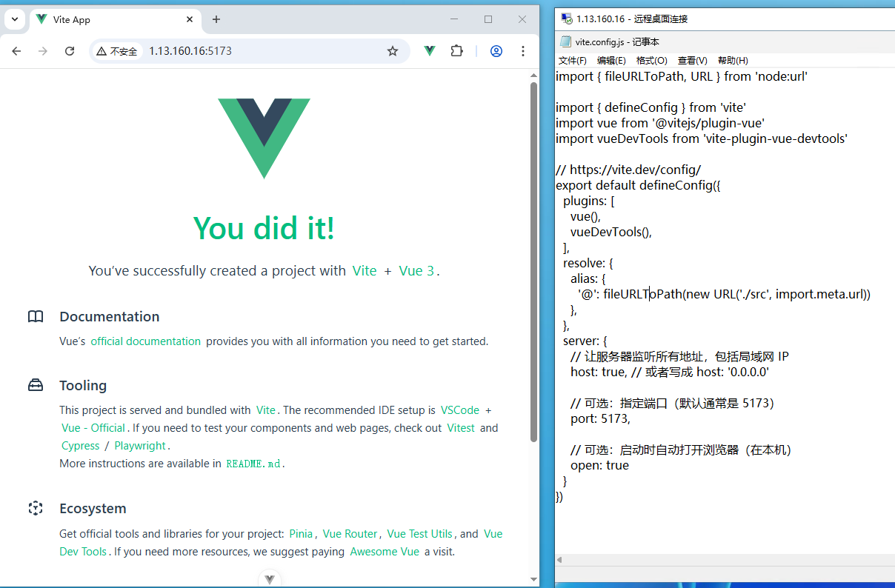Click the 'You did it!' heading
Screen dimensions: 895x588
264,228
